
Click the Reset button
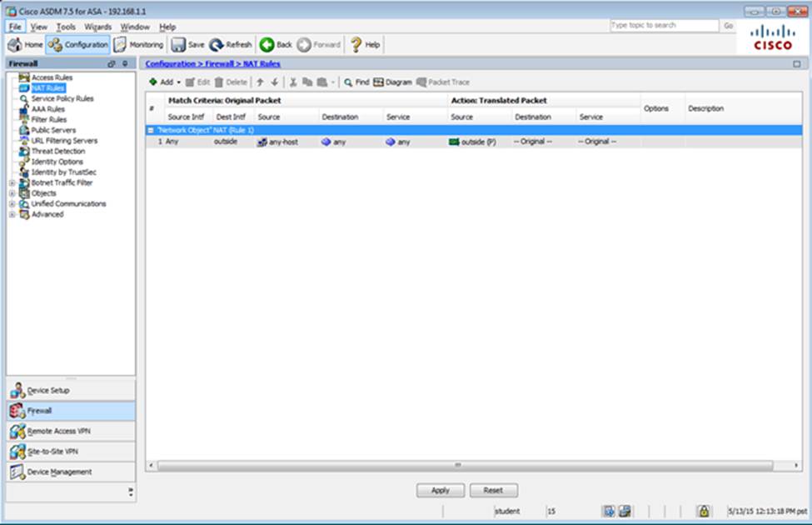coord(493,491)
